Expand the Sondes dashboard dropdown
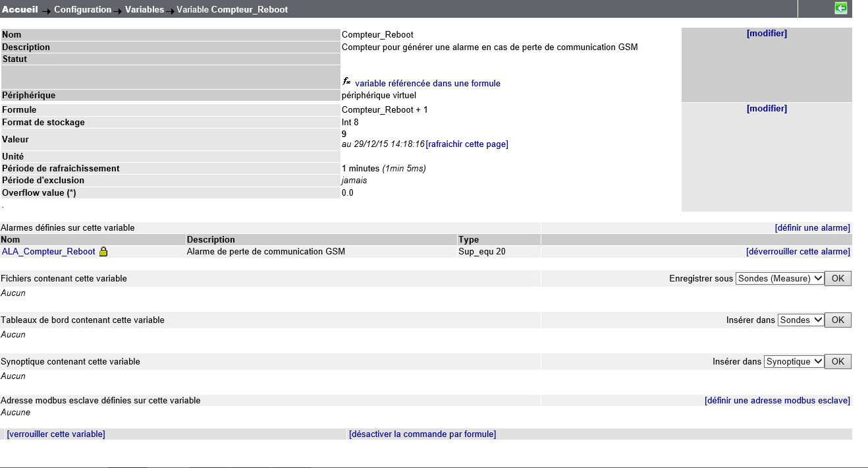Image resolution: width=868 pixels, height=468 pixels. pyautogui.click(x=801, y=320)
